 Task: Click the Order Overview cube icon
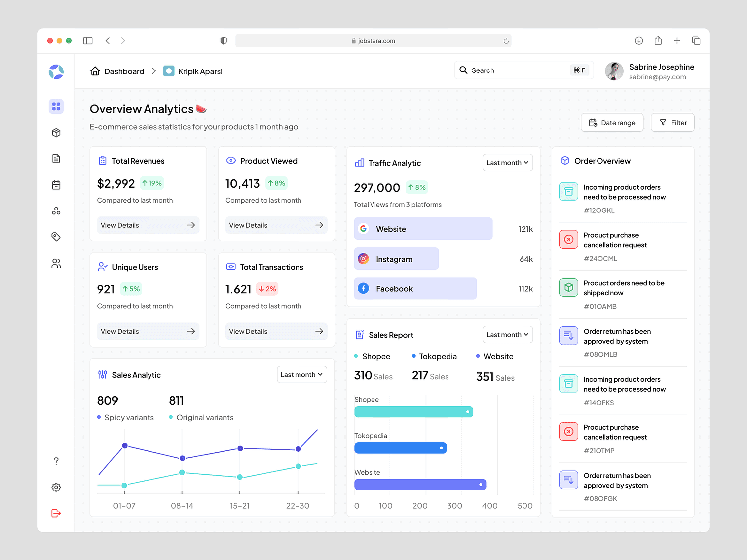click(565, 161)
